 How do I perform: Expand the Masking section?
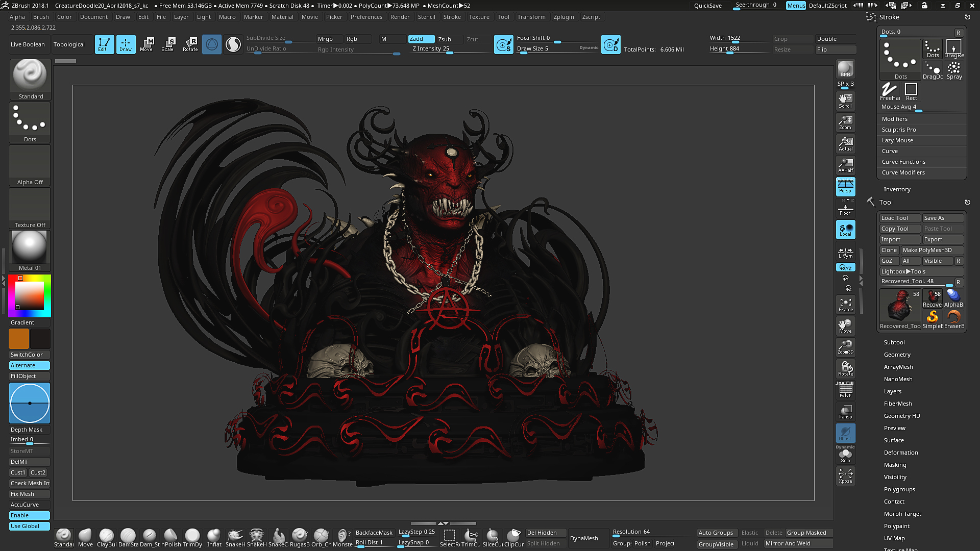(x=895, y=465)
